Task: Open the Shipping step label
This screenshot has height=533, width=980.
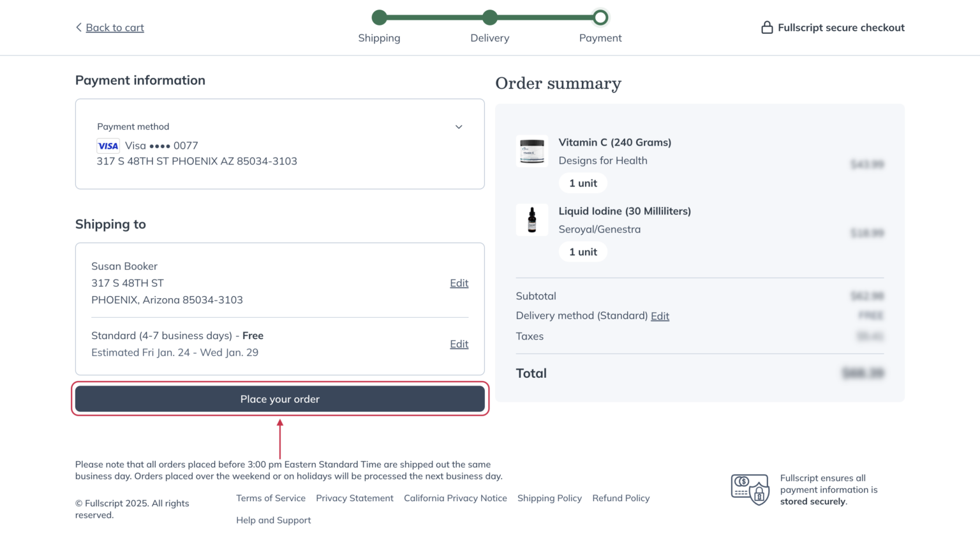Action: pyautogui.click(x=379, y=38)
